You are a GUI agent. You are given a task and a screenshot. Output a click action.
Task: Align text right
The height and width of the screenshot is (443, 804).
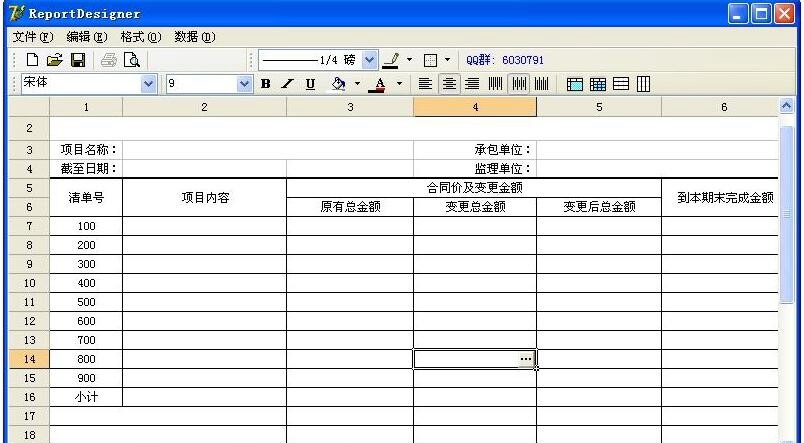click(472, 84)
